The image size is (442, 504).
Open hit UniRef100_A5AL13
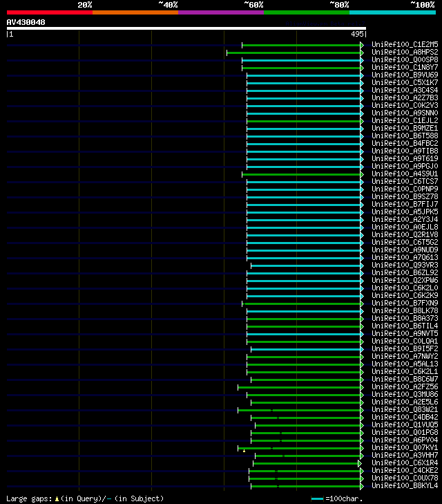click(x=405, y=364)
